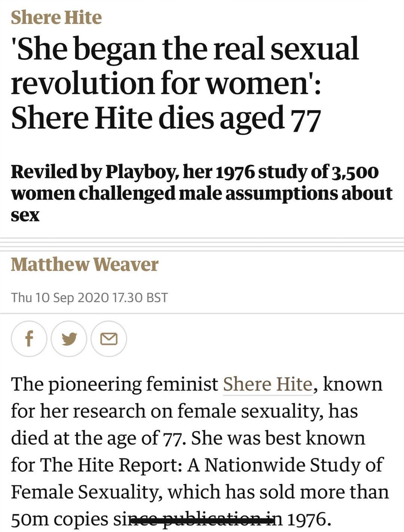This screenshot has width=404, height=532.
Task: Share the article on Twitter
Action: [69, 339]
